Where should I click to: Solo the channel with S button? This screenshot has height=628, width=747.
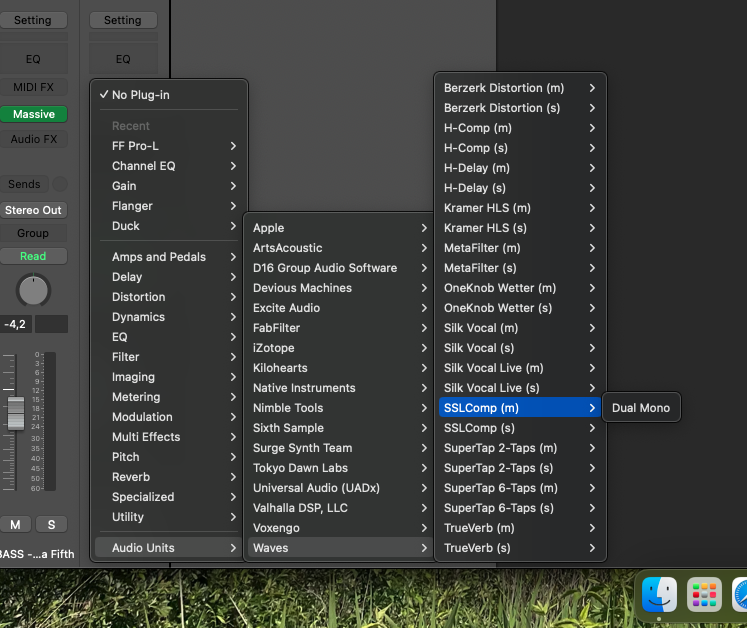(x=51, y=525)
